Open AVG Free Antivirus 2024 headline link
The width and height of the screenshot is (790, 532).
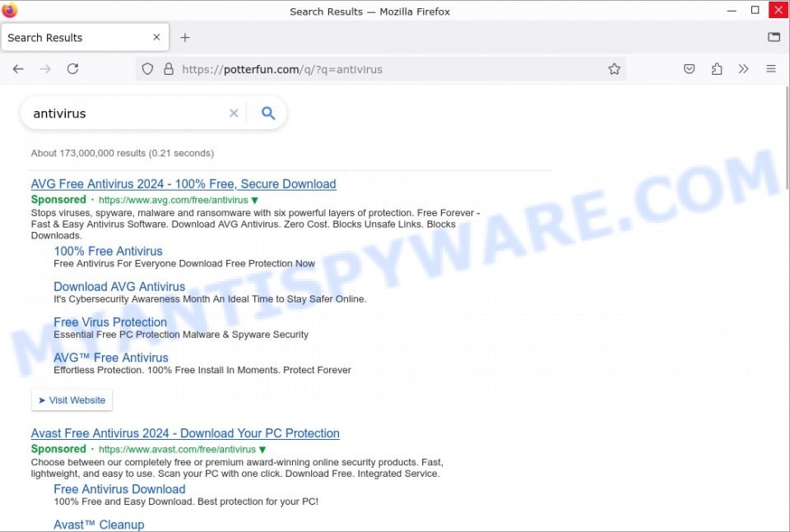[184, 184]
